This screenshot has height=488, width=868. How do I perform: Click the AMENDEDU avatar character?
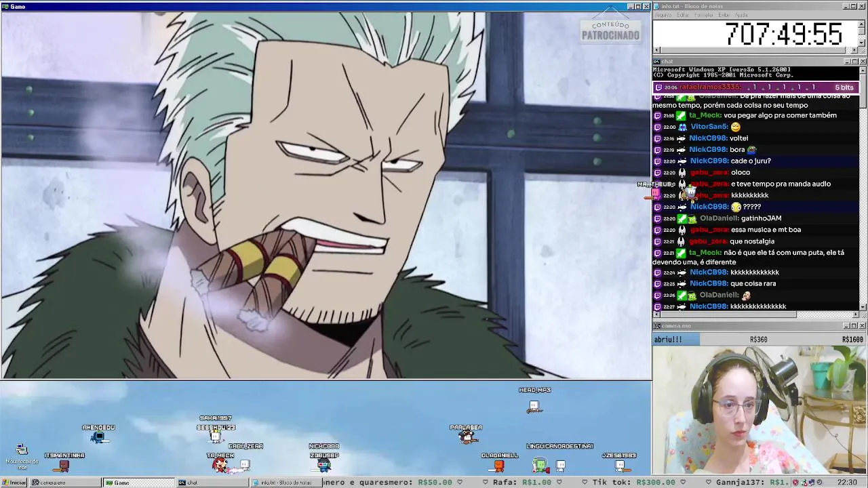click(x=99, y=436)
